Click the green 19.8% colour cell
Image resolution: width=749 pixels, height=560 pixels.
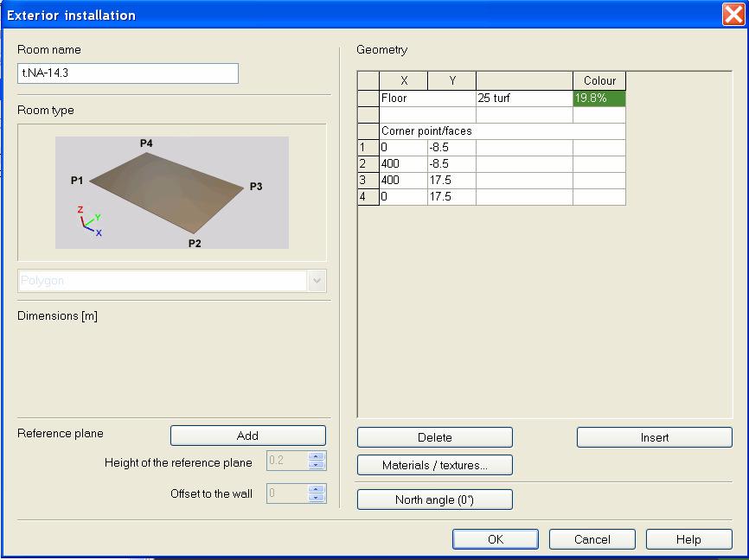point(599,99)
